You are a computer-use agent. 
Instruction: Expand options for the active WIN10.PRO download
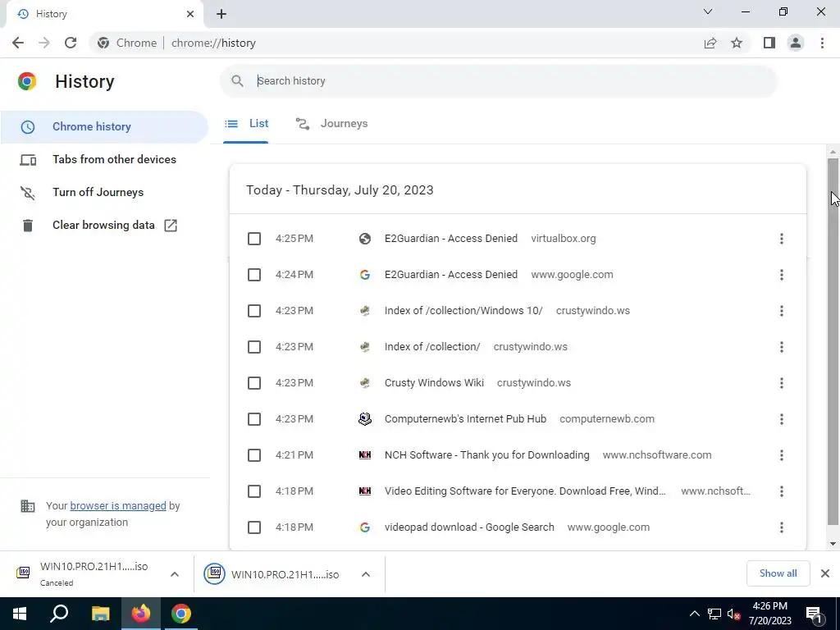(366, 574)
